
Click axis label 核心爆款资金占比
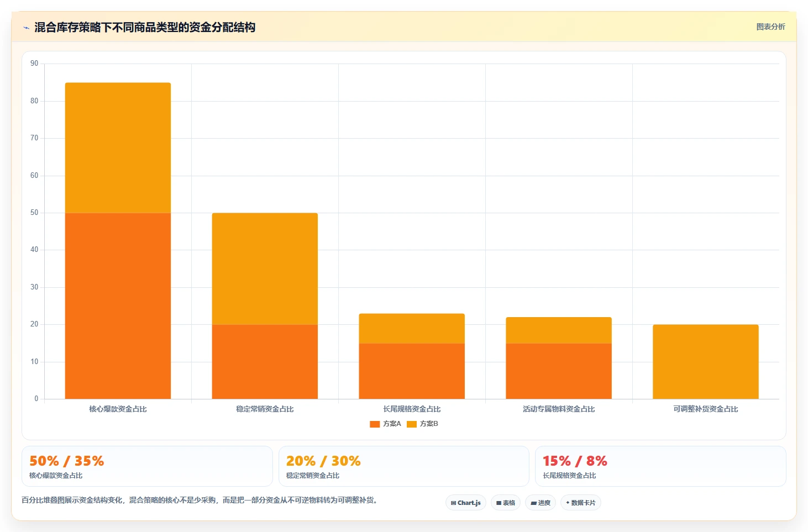click(x=118, y=409)
